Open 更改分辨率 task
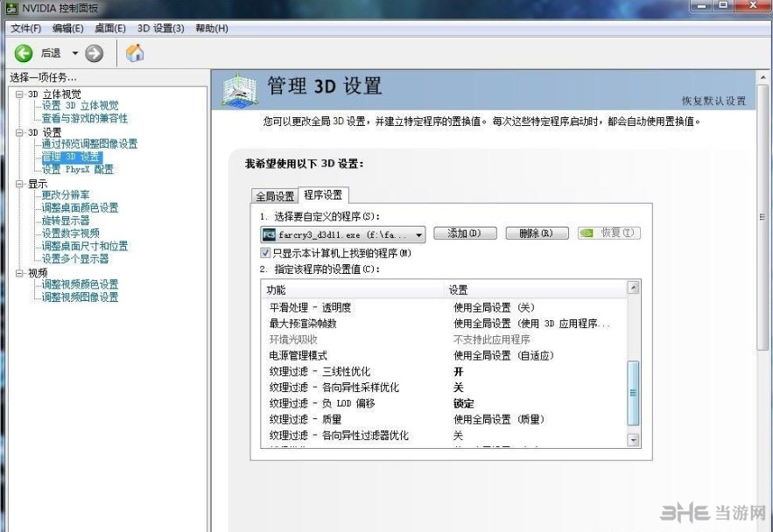The width and height of the screenshot is (773, 532). (x=66, y=195)
